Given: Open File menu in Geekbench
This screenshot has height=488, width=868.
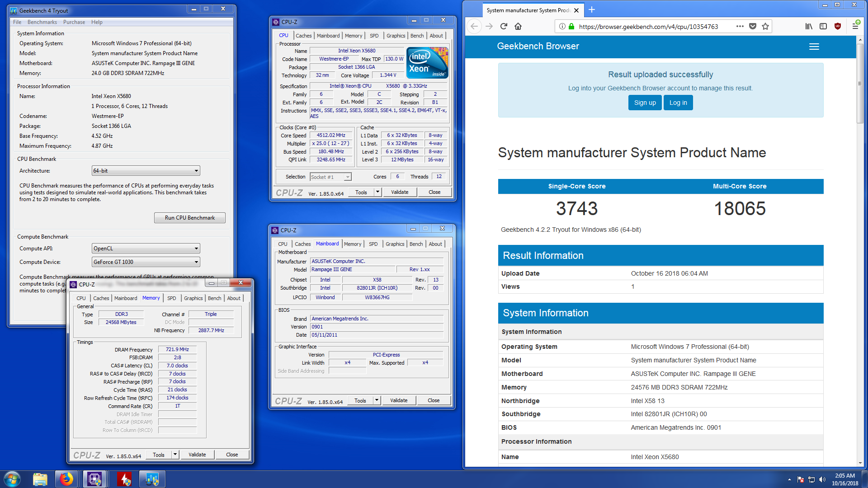Looking at the screenshot, I should pyautogui.click(x=17, y=22).
